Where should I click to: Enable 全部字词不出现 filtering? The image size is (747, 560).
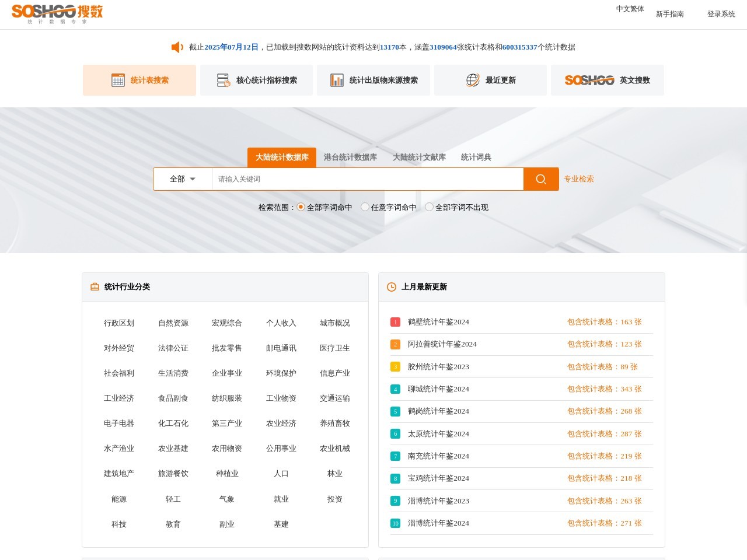429,206
